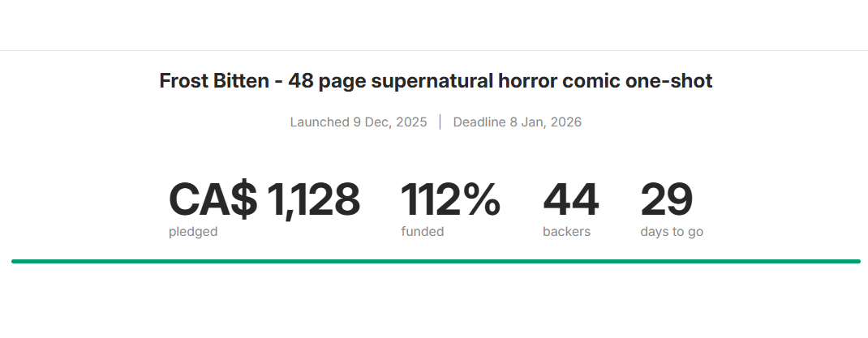Click the Launched 9 Dec, 2025 text
Image resolution: width=868 pixels, height=338 pixels.
point(359,122)
